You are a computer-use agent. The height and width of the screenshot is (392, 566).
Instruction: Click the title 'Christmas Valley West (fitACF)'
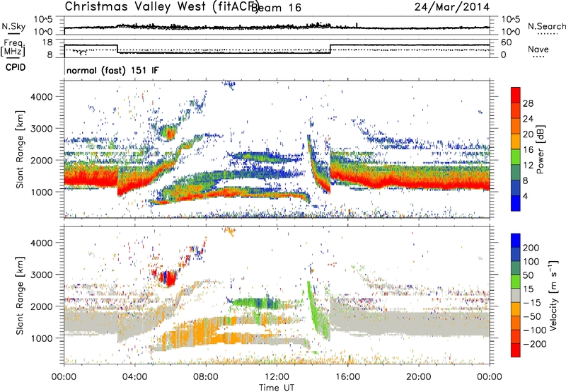click(x=161, y=6)
